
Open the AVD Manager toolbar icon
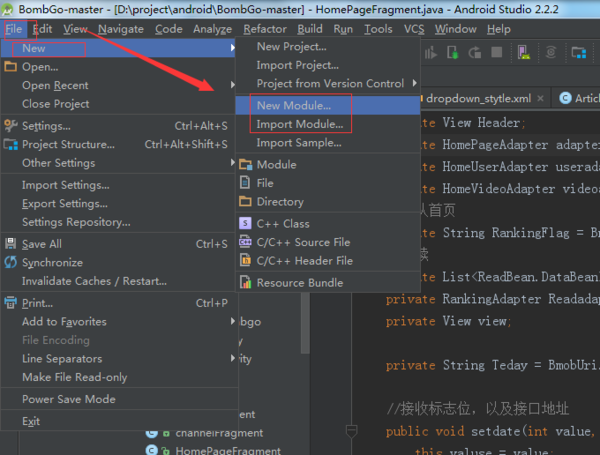pos(523,52)
